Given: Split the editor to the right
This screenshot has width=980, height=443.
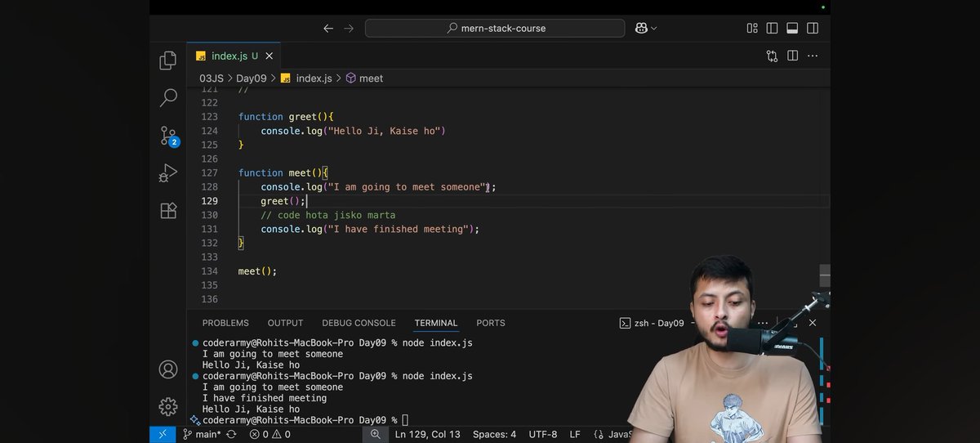Looking at the screenshot, I should 792,56.
